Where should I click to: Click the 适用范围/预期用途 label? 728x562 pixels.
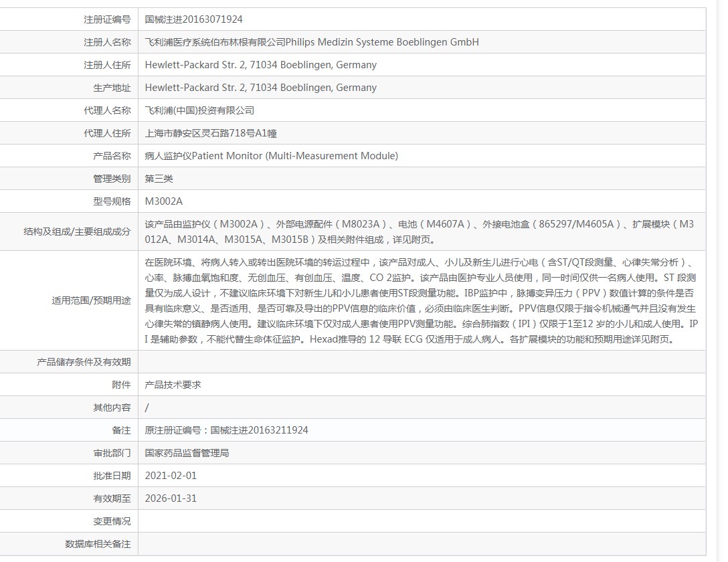click(91, 300)
